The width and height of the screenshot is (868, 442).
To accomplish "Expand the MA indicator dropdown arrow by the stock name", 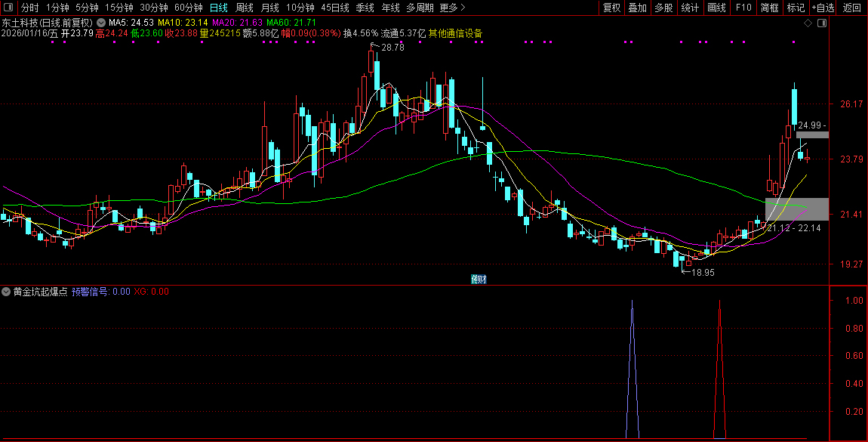I will (x=101, y=23).
